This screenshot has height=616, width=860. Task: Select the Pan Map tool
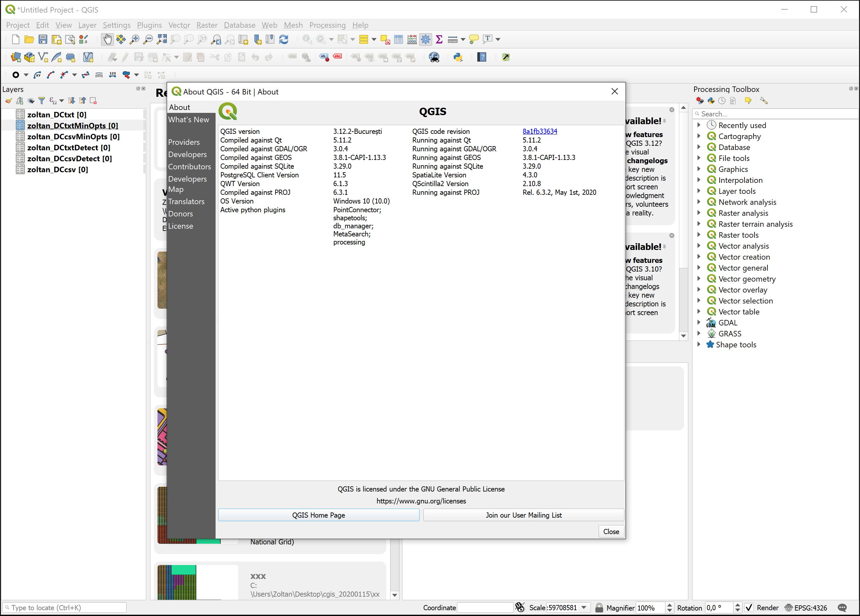107,39
